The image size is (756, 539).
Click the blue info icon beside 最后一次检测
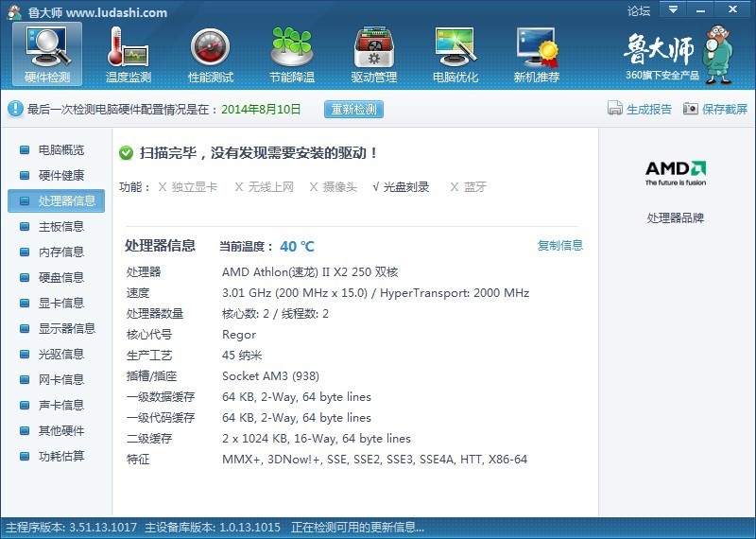[15, 109]
